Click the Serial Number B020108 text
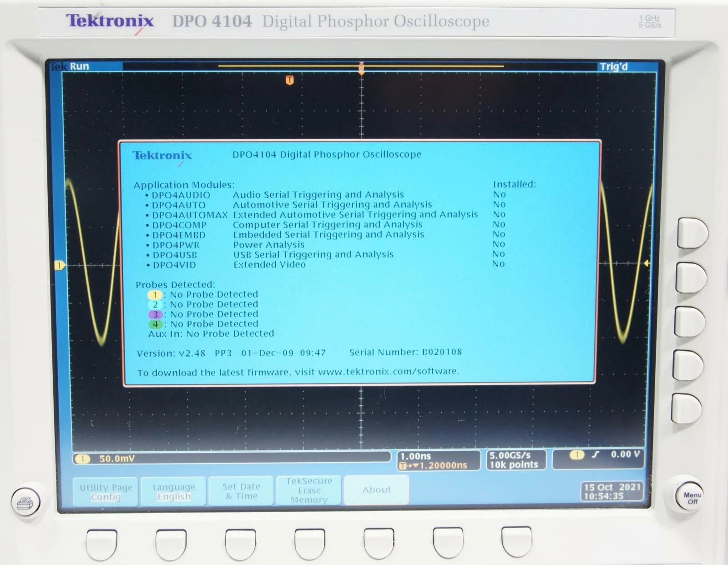This screenshot has width=728, height=565. (405, 352)
